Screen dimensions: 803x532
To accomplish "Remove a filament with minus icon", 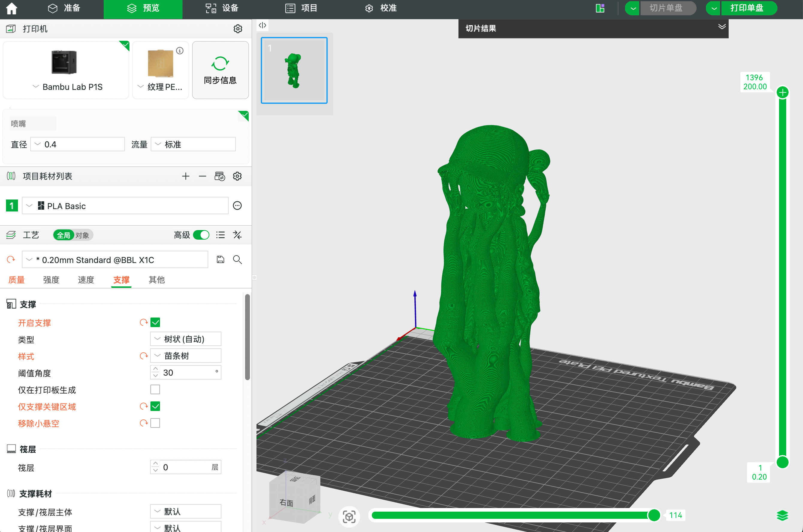I will (203, 176).
